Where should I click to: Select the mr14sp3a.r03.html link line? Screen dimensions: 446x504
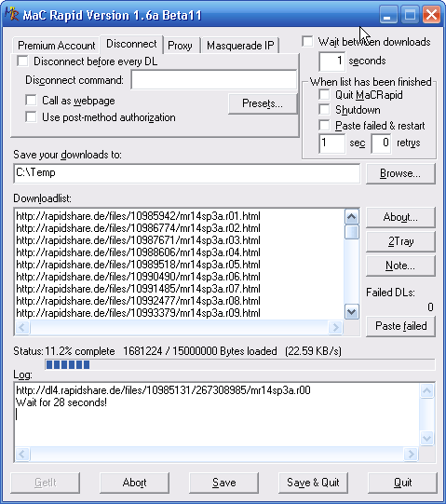tap(138, 240)
